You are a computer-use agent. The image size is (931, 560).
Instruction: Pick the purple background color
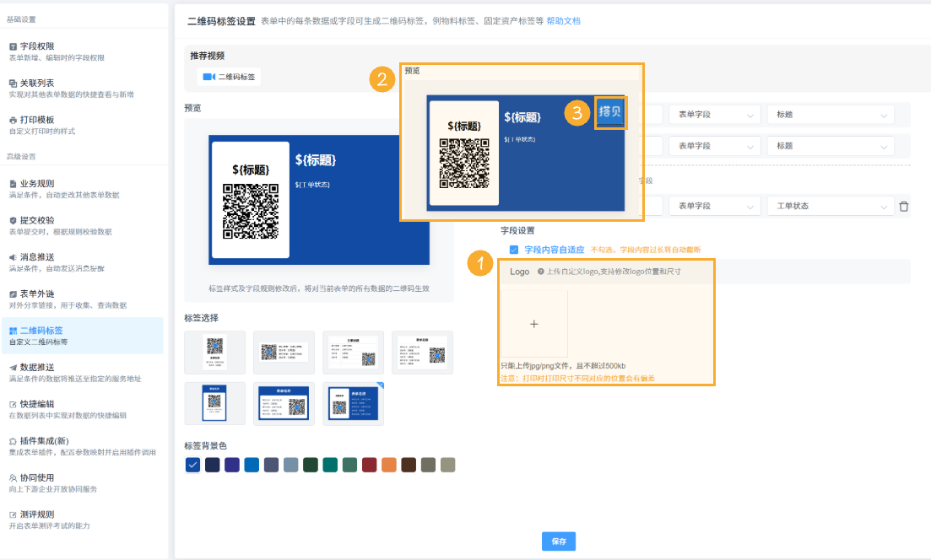tap(232, 465)
